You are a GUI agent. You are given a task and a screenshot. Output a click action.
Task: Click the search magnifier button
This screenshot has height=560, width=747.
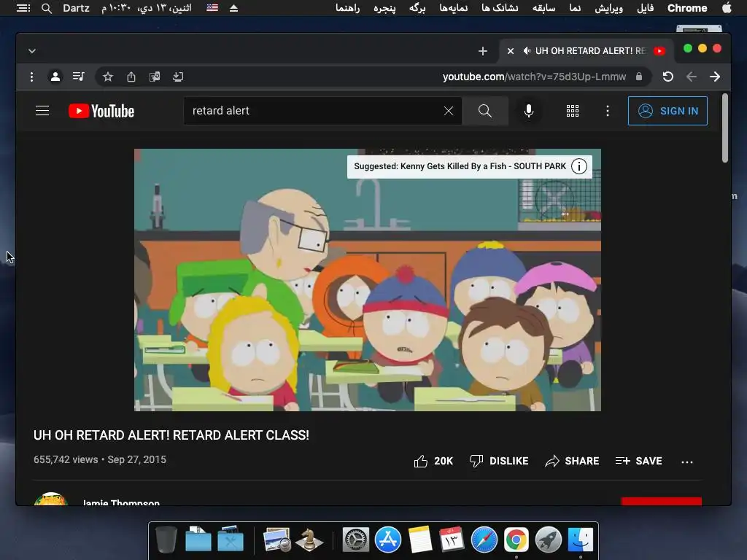(x=485, y=111)
